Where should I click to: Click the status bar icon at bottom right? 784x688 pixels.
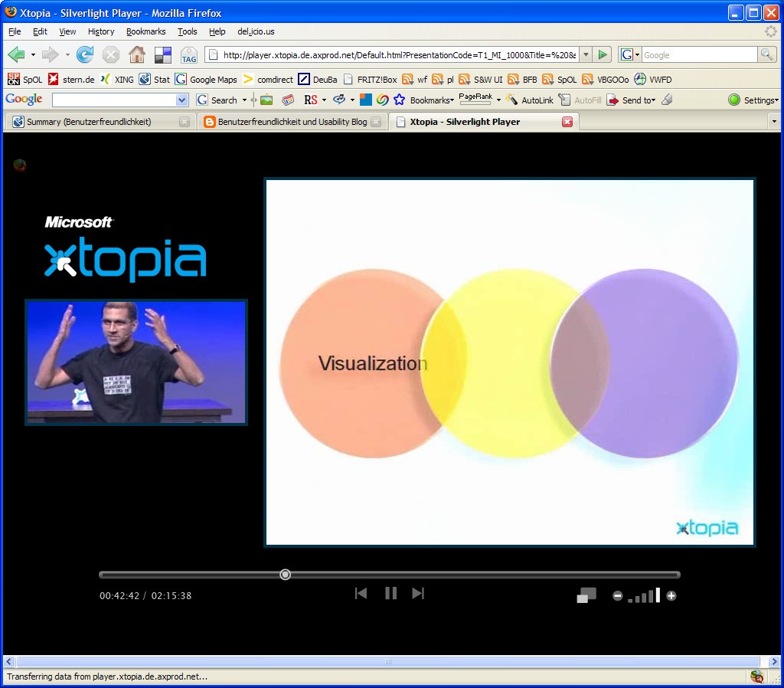(757, 677)
